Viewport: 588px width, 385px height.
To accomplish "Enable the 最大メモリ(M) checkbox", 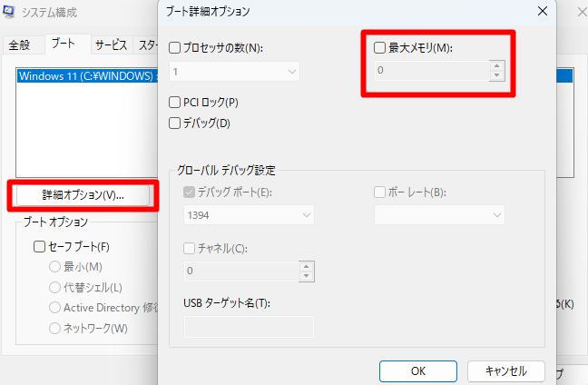I will tap(379, 47).
